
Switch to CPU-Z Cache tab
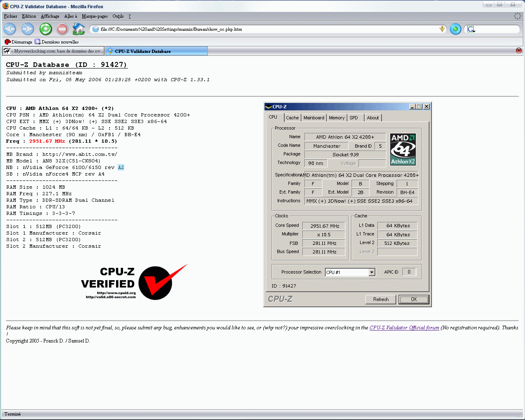pyautogui.click(x=292, y=118)
